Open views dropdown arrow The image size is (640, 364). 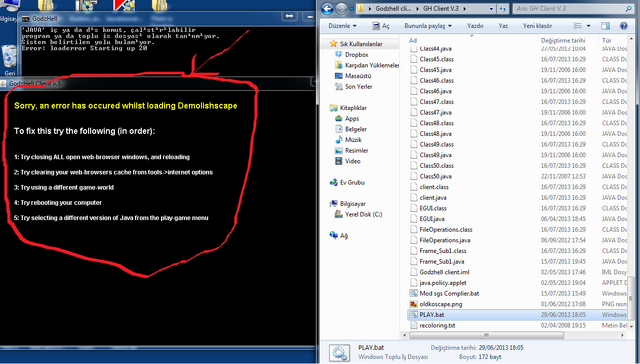(x=588, y=26)
